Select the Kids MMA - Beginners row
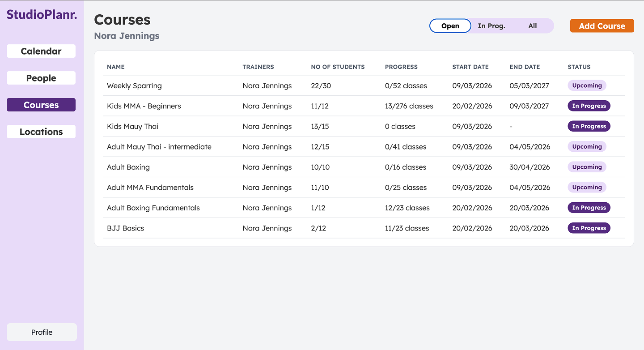Image resolution: width=644 pixels, height=350 pixels. 144,106
